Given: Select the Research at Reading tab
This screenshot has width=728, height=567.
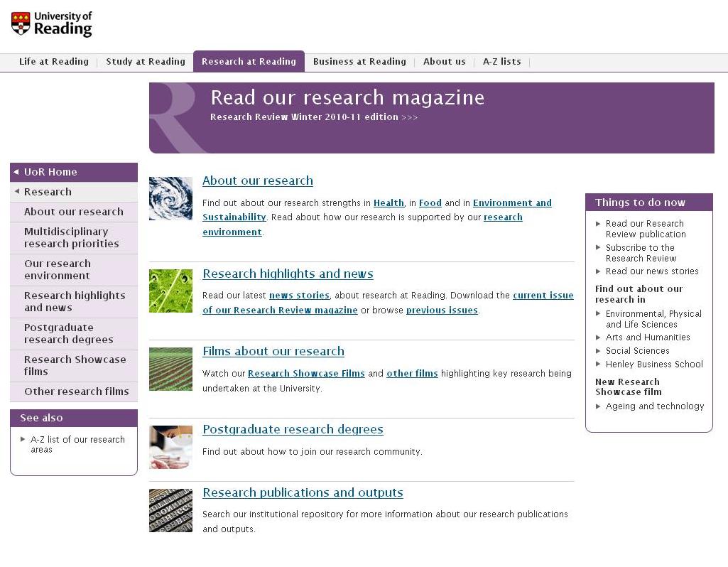Looking at the screenshot, I should [249, 61].
